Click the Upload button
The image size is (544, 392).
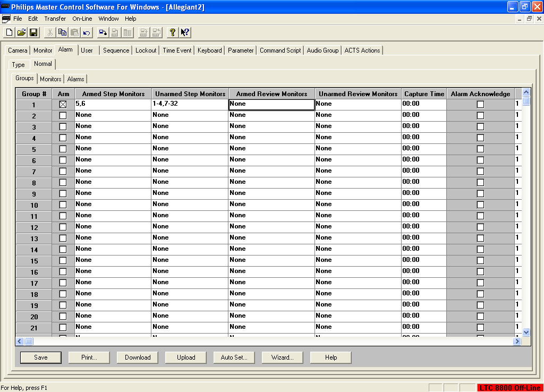(x=186, y=357)
